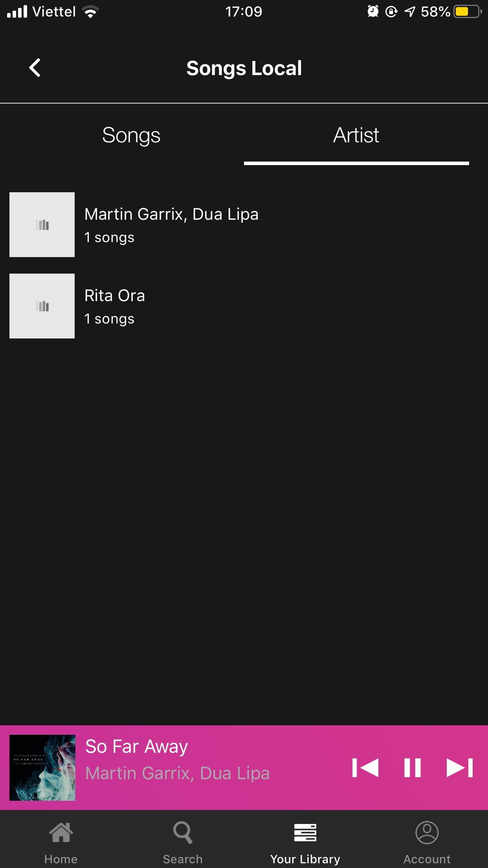The width and height of the screenshot is (488, 868).
Task: Go to the Home tab icon
Action: click(61, 833)
